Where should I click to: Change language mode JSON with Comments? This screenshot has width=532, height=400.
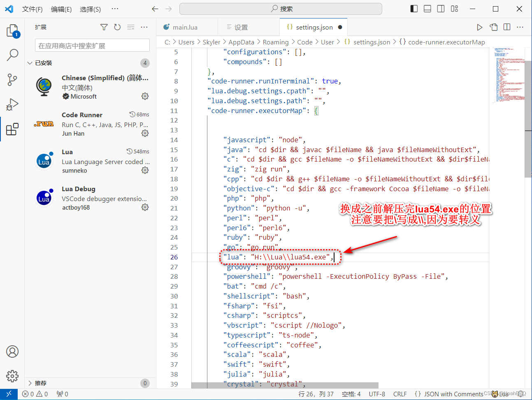453,394
